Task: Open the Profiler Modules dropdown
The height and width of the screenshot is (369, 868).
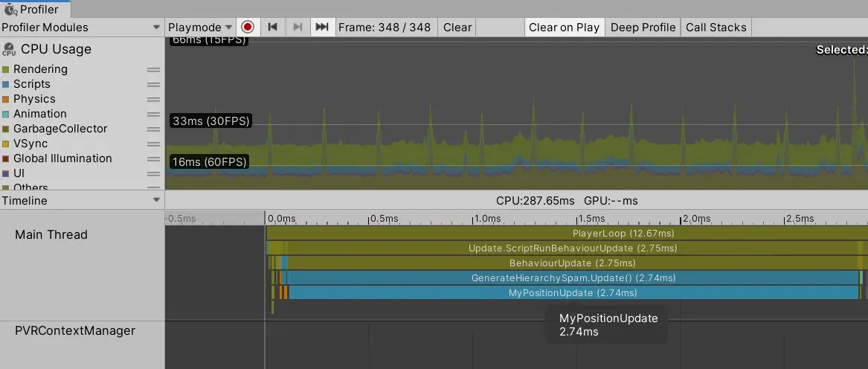Action: tap(82, 27)
